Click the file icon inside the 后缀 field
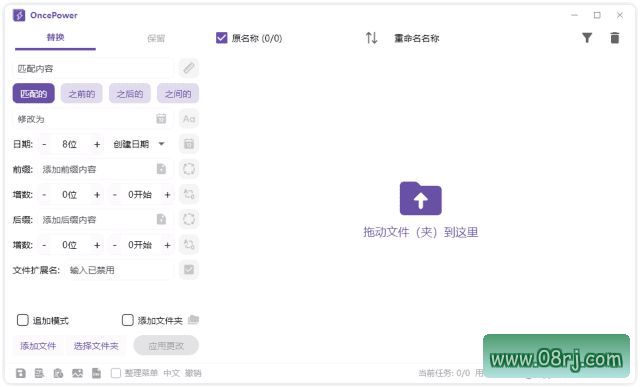 pos(161,219)
